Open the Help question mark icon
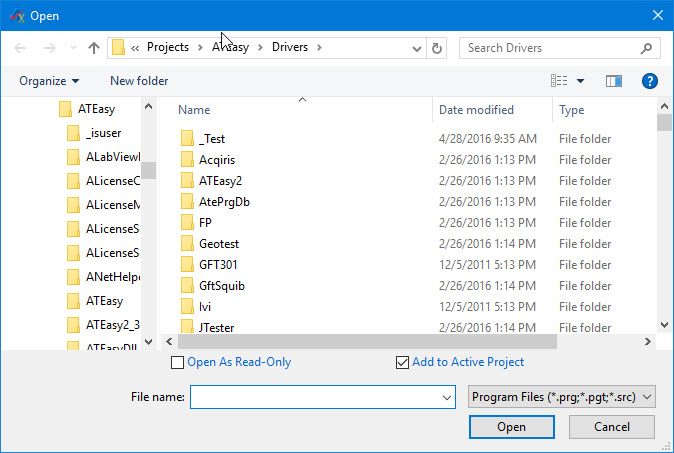The image size is (674, 453). tap(649, 81)
